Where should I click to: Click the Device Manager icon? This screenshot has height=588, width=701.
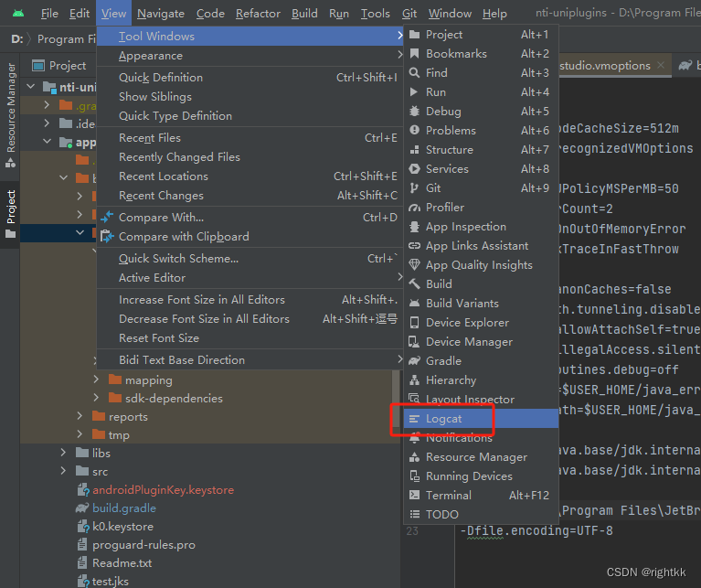pos(414,342)
